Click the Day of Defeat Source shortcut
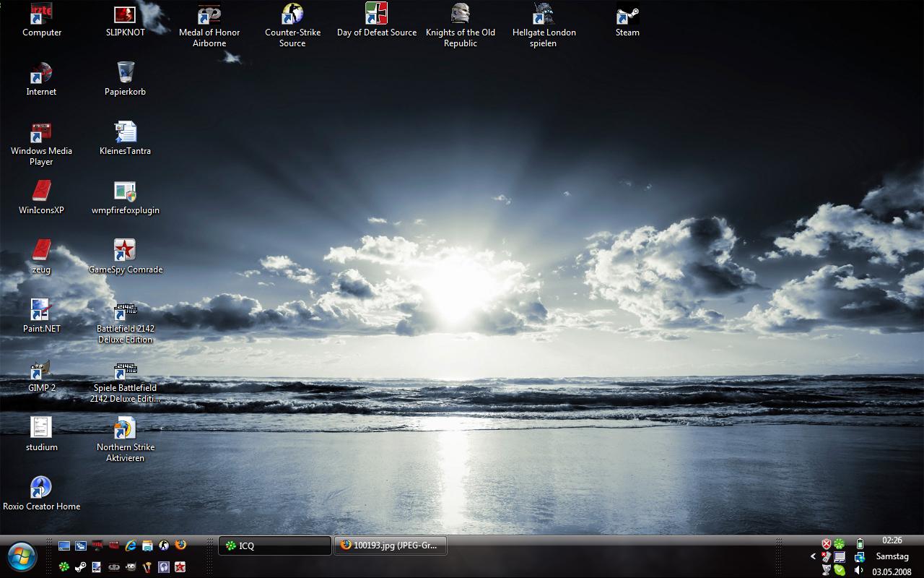Screen dimensions: 924x578 pos(376,16)
